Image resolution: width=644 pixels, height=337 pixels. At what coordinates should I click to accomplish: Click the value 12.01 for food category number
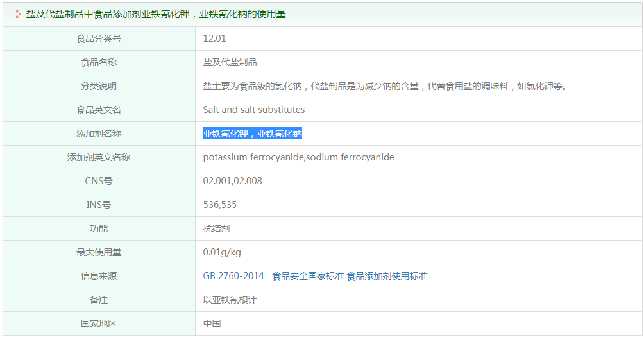click(x=214, y=39)
